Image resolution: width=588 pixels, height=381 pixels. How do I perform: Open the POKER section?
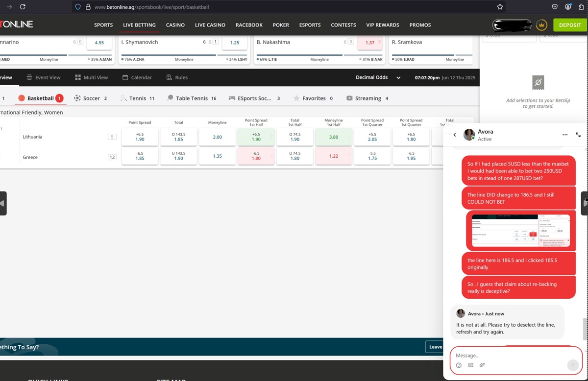tap(281, 25)
